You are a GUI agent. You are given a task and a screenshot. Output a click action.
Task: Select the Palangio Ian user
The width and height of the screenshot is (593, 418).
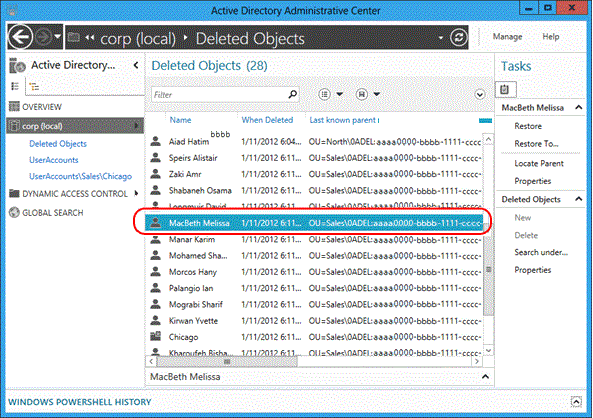click(x=315, y=288)
